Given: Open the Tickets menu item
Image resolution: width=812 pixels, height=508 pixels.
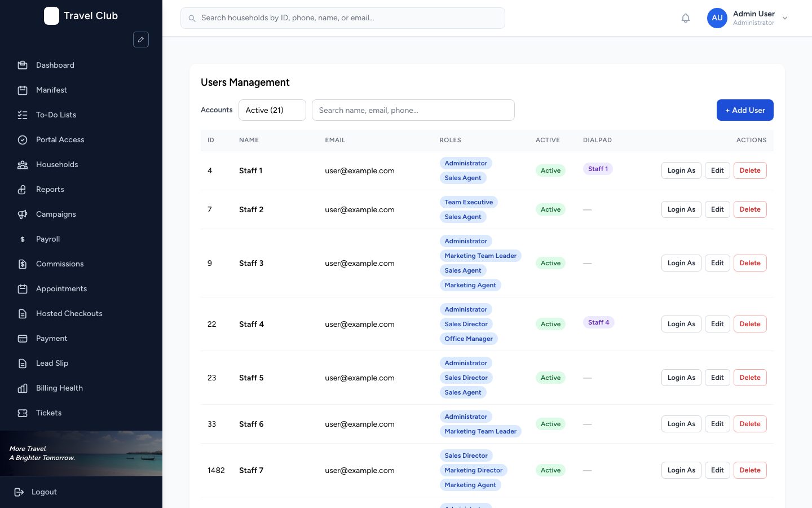Looking at the screenshot, I should [x=81, y=413].
